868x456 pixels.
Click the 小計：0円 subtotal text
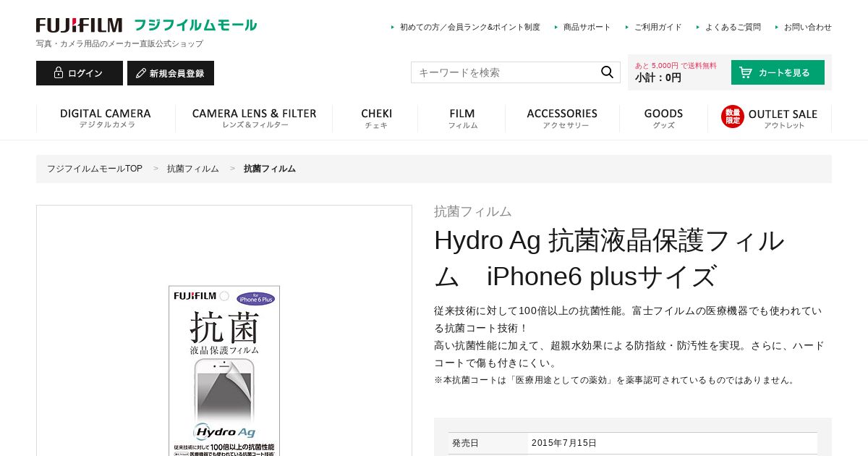pyautogui.click(x=658, y=77)
